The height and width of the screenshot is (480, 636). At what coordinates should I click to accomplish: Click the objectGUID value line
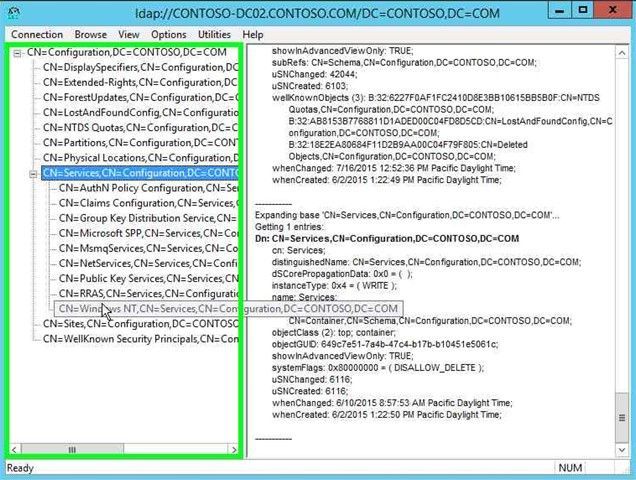[385, 344]
